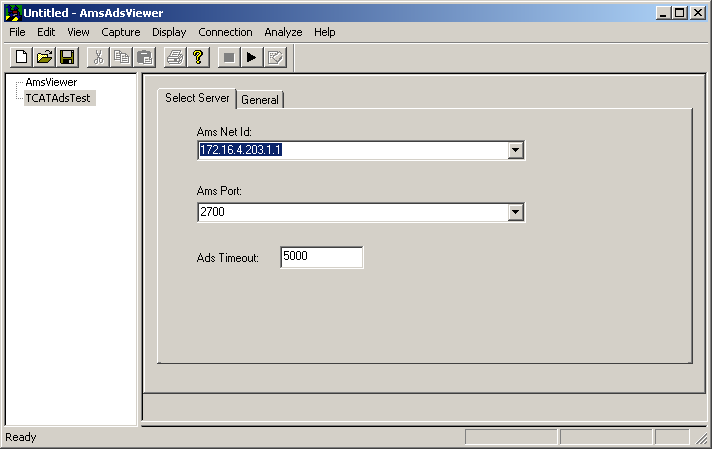This screenshot has height=449, width=712.
Task: Open the Connection menu
Action: (225, 32)
